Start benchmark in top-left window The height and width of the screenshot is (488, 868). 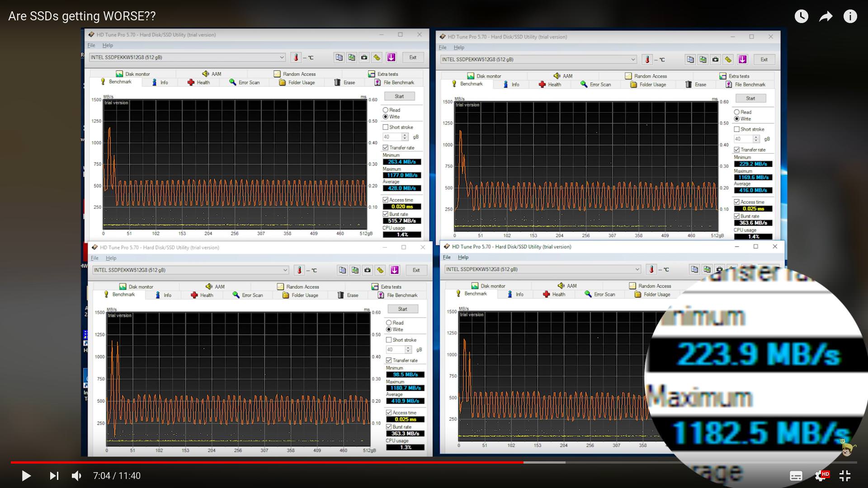point(399,96)
